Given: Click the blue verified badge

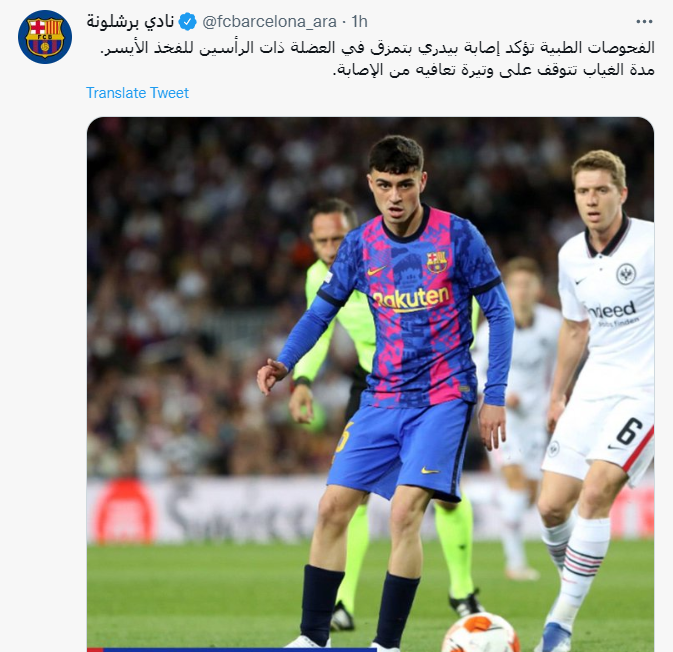Looking at the screenshot, I should pos(187,21).
